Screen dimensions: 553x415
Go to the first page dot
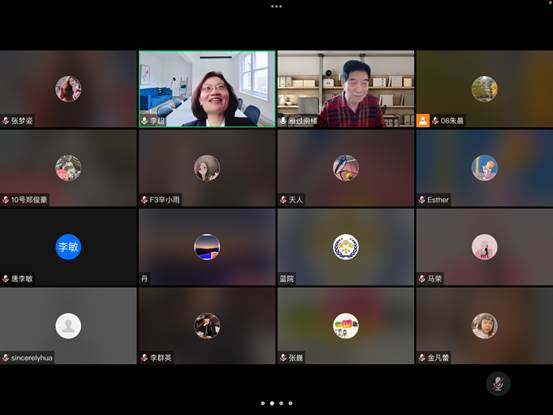point(263,403)
